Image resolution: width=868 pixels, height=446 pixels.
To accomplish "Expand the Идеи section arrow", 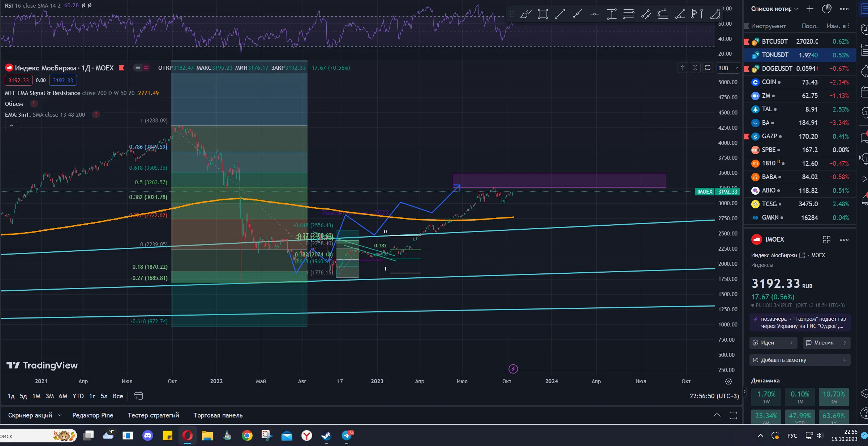I will [x=791, y=343].
